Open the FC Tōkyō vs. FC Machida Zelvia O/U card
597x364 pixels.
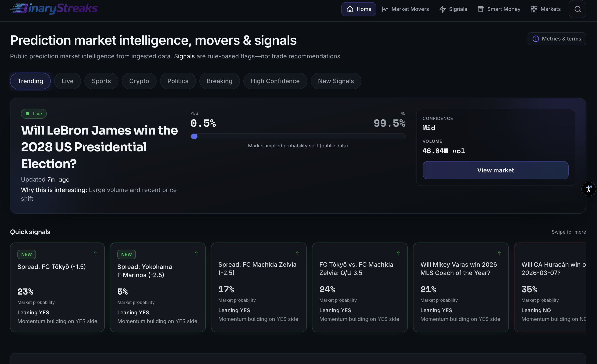coord(359,287)
